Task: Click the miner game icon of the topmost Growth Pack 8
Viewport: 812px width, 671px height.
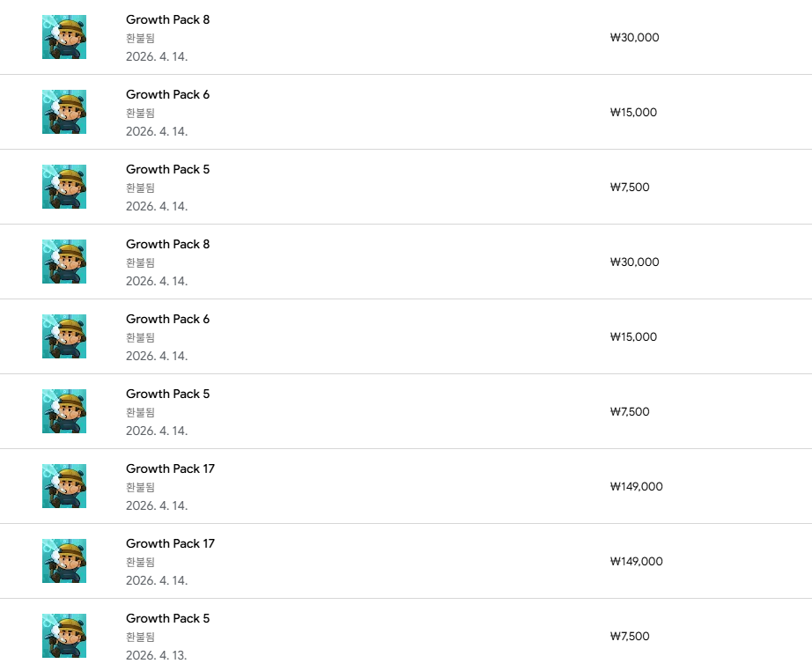Action: click(x=64, y=37)
